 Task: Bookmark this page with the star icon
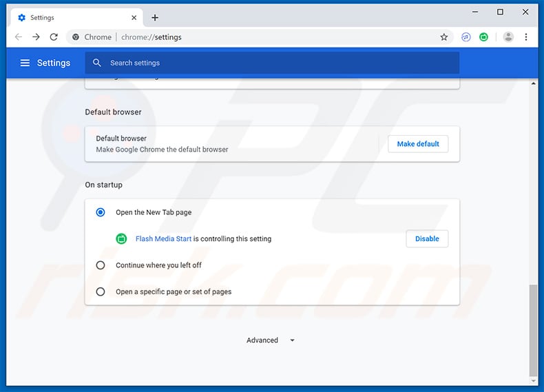(443, 37)
